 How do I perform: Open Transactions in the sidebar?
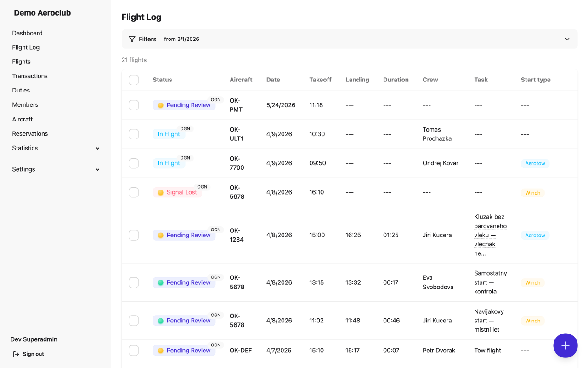point(30,76)
